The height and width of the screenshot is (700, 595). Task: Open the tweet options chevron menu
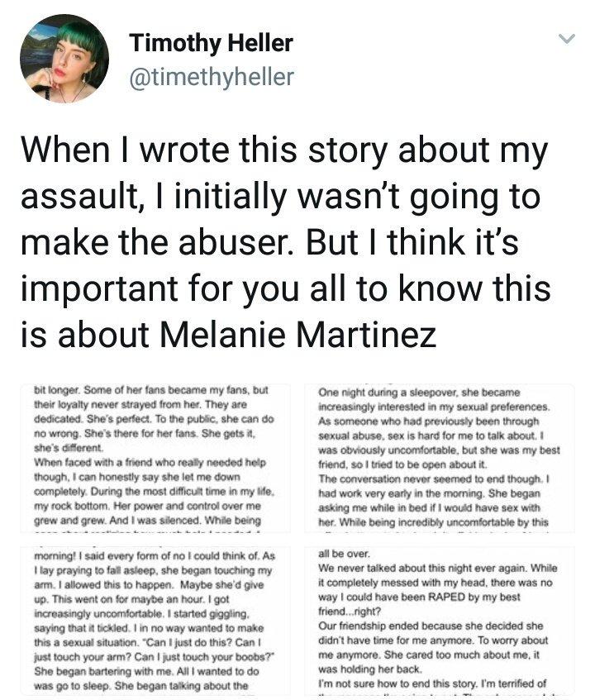pos(566,38)
